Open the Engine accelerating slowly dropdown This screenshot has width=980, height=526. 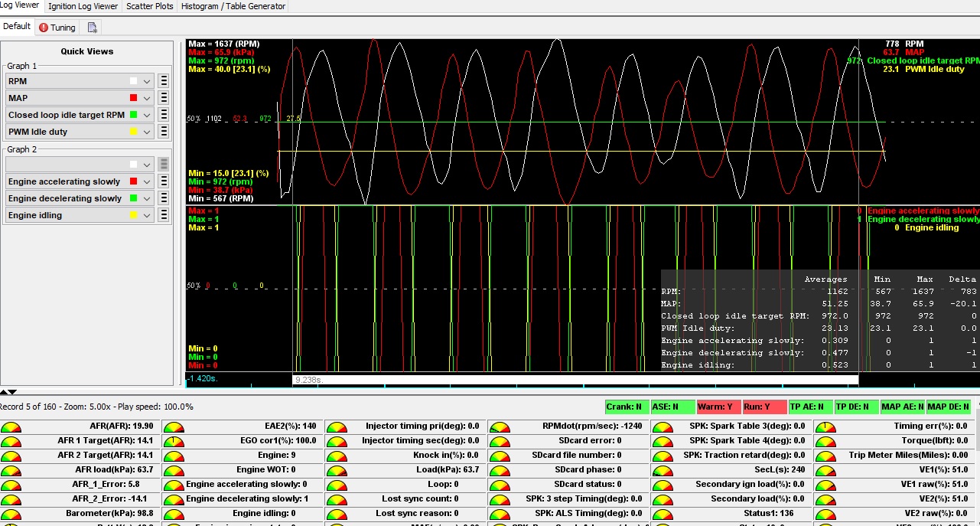pos(147,181)
